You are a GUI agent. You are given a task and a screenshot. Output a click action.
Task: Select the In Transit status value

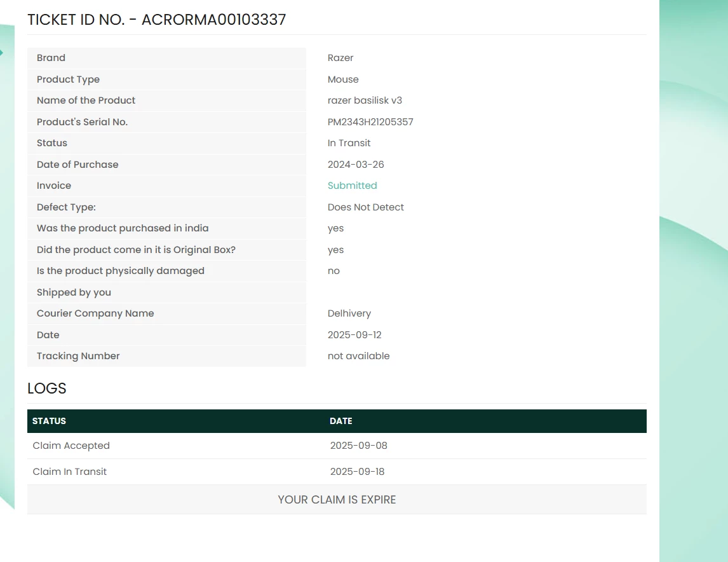[x=349, y=143]
